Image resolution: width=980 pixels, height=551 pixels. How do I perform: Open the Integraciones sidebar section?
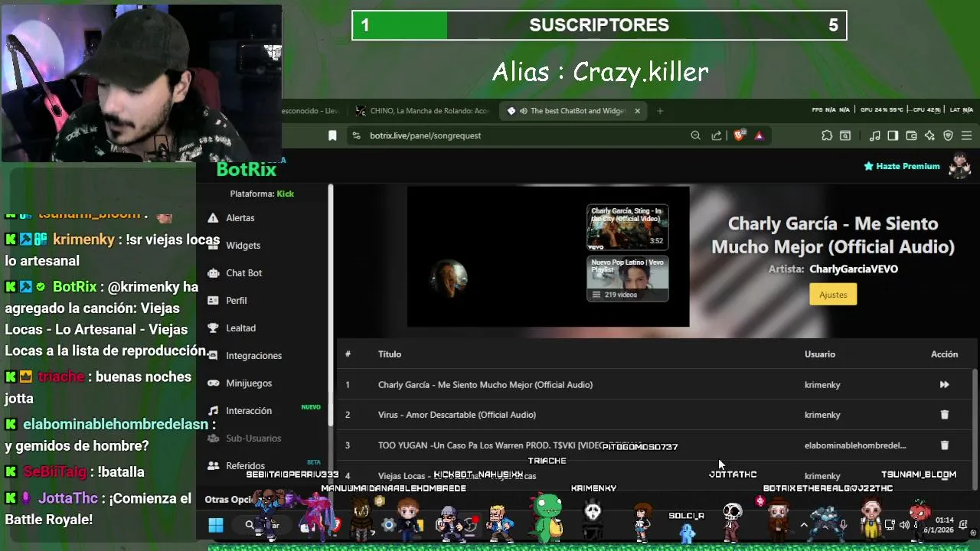click(x=253, y=356)
